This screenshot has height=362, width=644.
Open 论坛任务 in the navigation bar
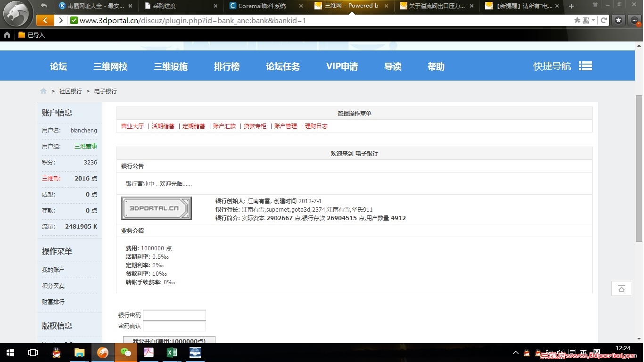click(x=283, y=66)
